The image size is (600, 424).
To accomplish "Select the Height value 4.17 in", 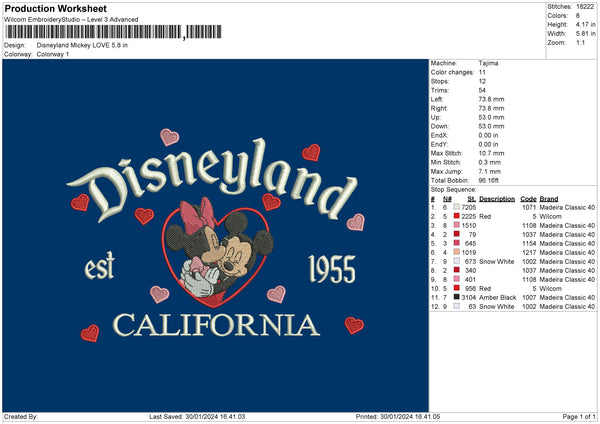I will (x=585, y=24).
